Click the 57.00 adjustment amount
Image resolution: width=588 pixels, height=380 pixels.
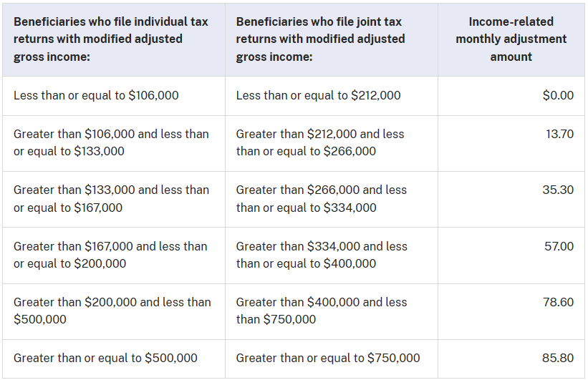tap(559, 246)
